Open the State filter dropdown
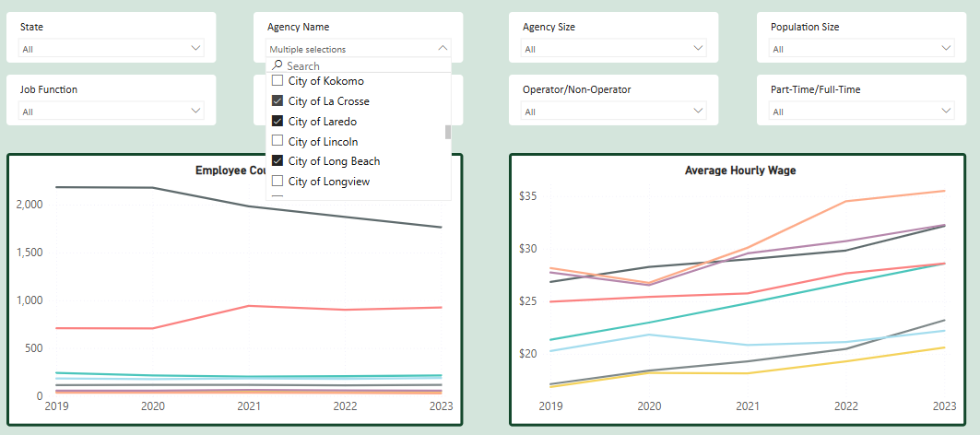This screenshot has height=435, width=980. click(x=195, y=48)
